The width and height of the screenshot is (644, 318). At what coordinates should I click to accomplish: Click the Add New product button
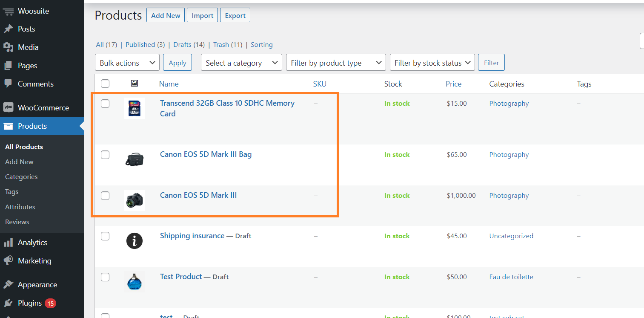[x=166, y=15]
